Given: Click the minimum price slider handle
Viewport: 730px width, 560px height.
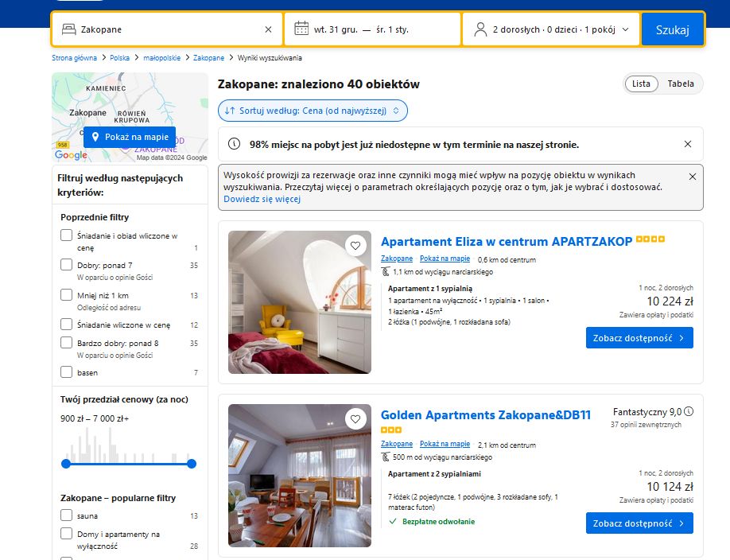Looking at the screenshot, I should click(66, 464).
